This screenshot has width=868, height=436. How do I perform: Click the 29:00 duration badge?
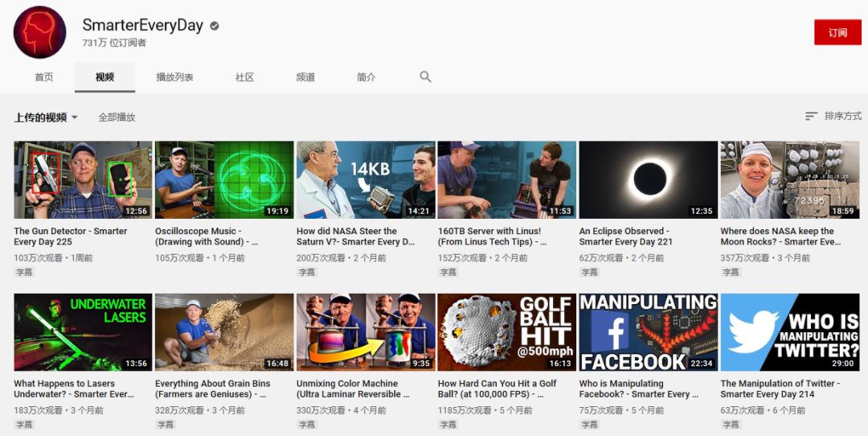tap(842, 364)
